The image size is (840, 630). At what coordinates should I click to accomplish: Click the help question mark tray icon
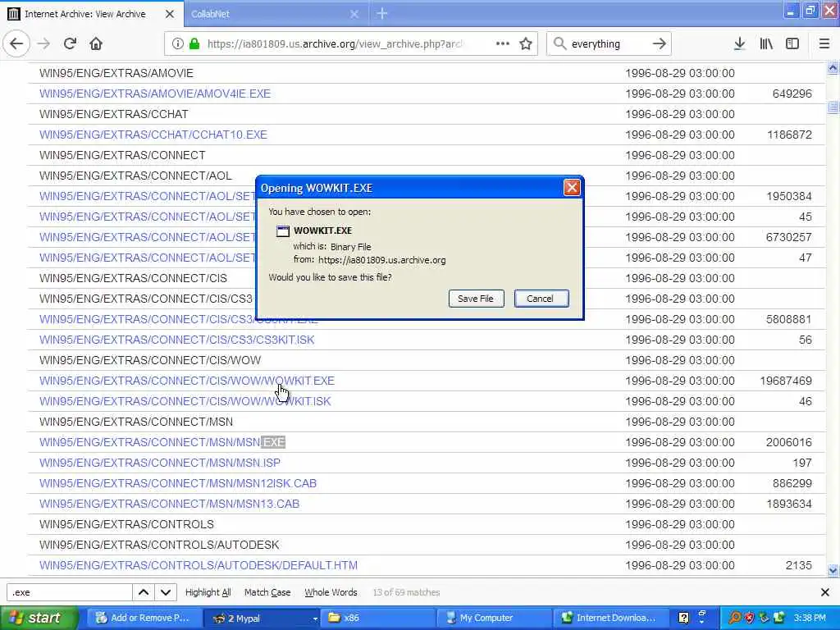[x=683, y=618]
